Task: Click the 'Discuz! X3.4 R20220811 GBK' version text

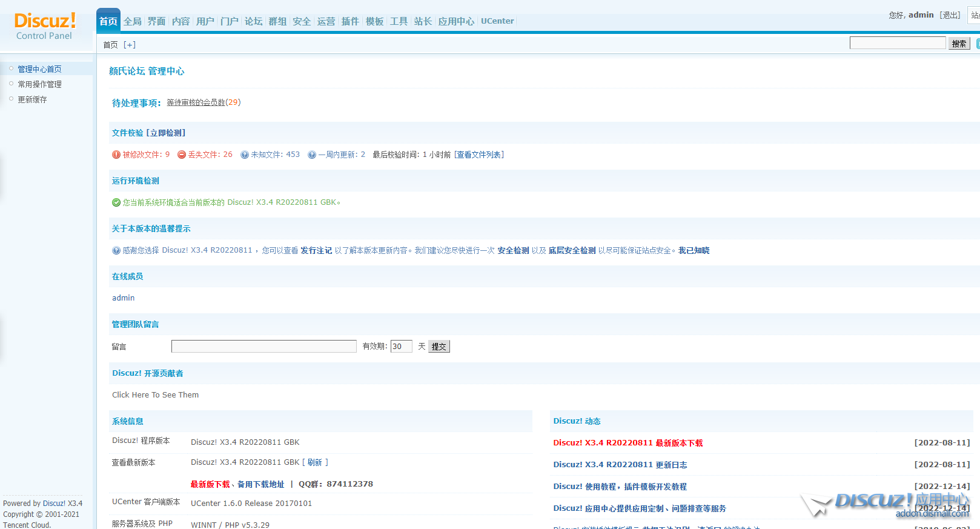Action: tap(245, 442)
